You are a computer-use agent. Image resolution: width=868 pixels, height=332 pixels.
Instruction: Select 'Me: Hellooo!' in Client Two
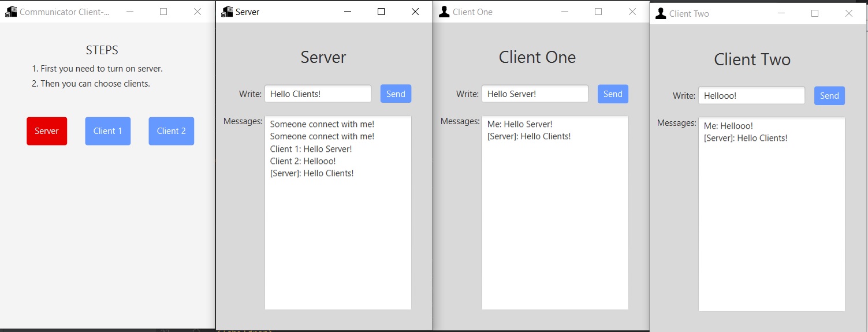(x=728, y=126)
